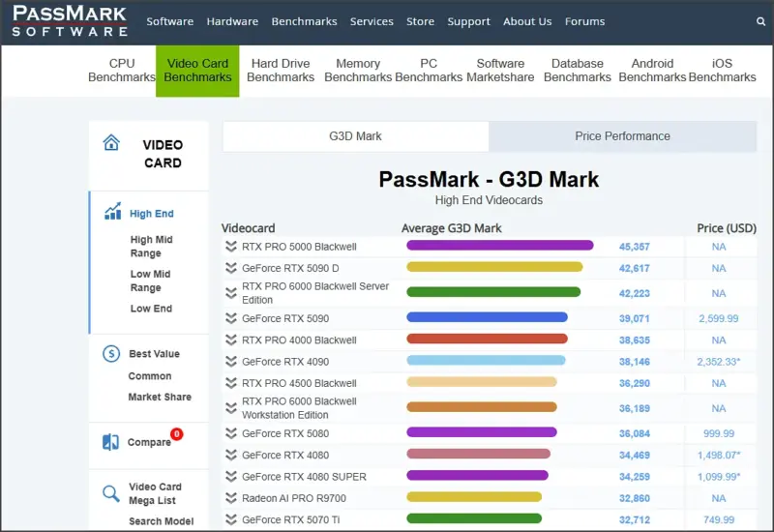
Task: Expand the RTX PRO 4500 Blackwell chevron
Action: (x=231, y=383)
